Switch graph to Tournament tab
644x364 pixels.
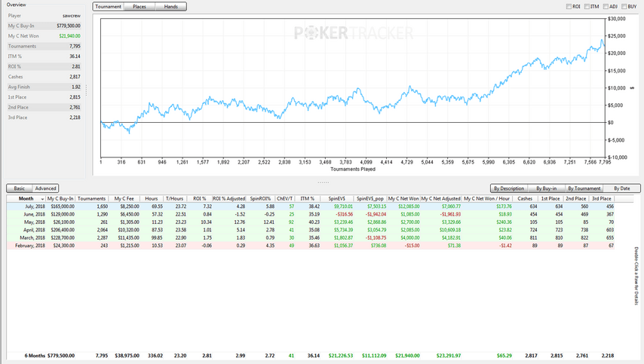point(108,7)
